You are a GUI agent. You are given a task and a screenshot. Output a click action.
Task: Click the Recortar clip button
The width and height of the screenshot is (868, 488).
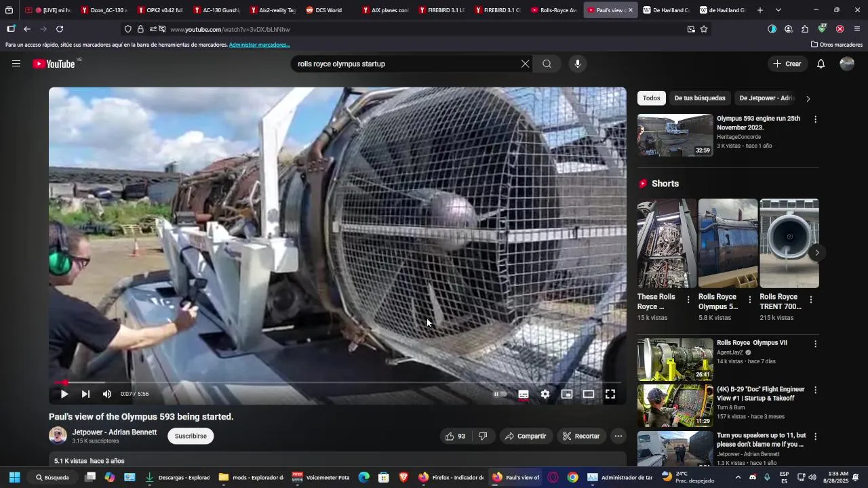tap(582, 436)
